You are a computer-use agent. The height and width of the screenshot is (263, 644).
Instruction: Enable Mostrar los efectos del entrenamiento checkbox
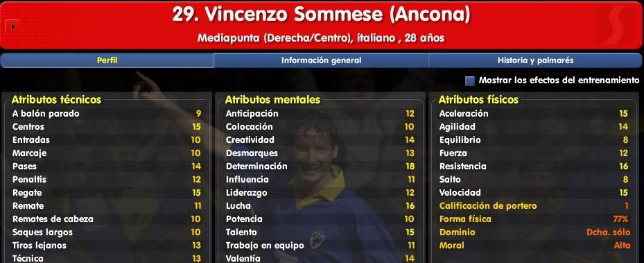(470, 80)
